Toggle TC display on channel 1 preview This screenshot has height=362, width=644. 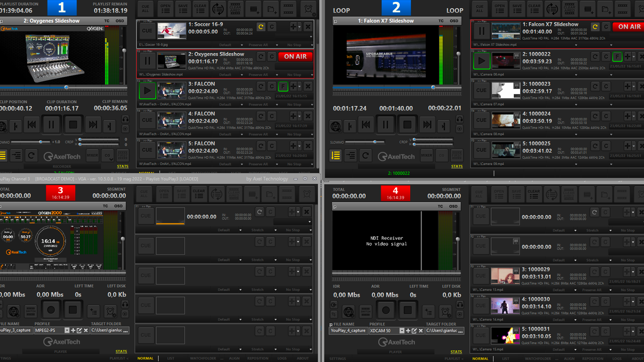pos(107,21)
